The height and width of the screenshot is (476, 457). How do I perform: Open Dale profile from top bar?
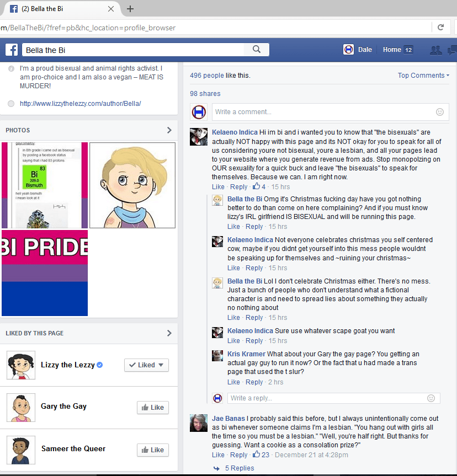click(358, 50)
